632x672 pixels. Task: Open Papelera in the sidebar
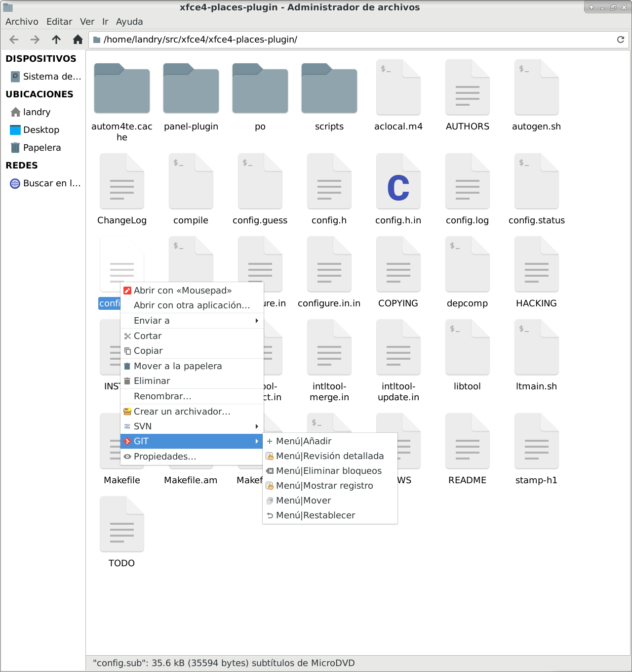42,148
